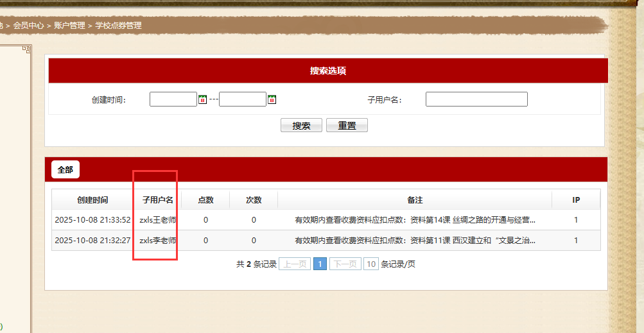644x333 pixels.
Task: Open 学校点券管理 in the breadcrumb
Action: tap(119, 26)
